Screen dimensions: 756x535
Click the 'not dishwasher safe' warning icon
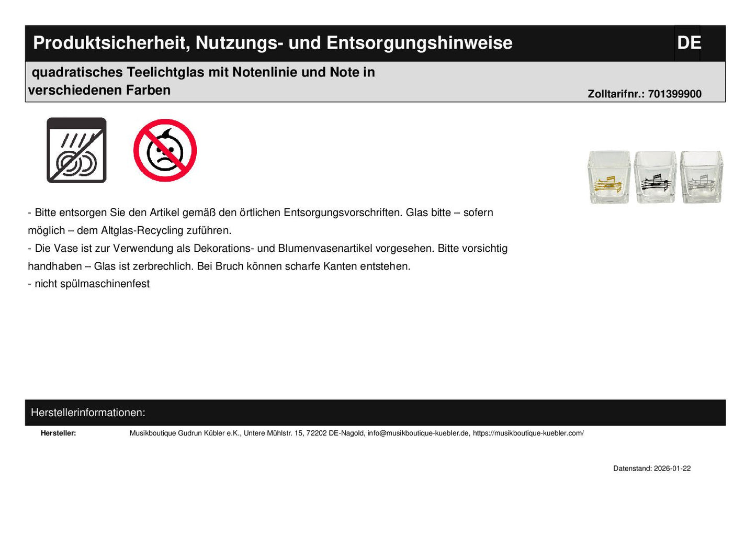pos(77,150)
